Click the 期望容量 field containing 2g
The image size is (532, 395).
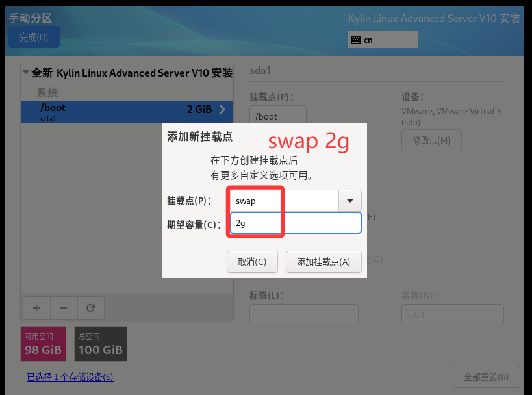pos(296,223)
